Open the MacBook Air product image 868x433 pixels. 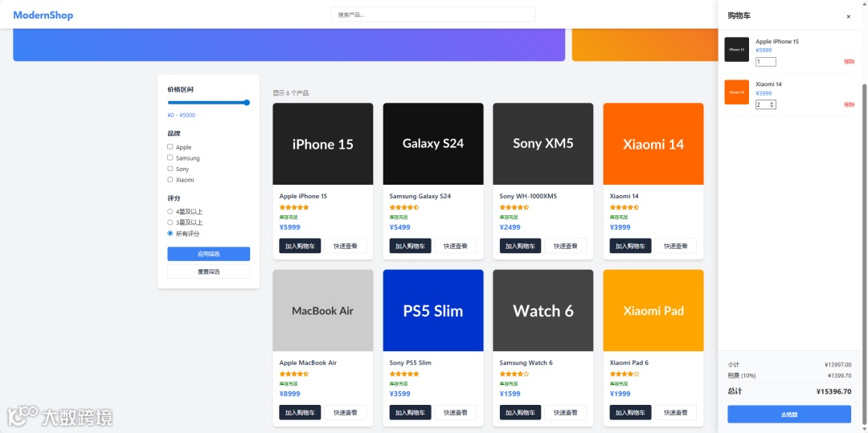coord(323,310)
